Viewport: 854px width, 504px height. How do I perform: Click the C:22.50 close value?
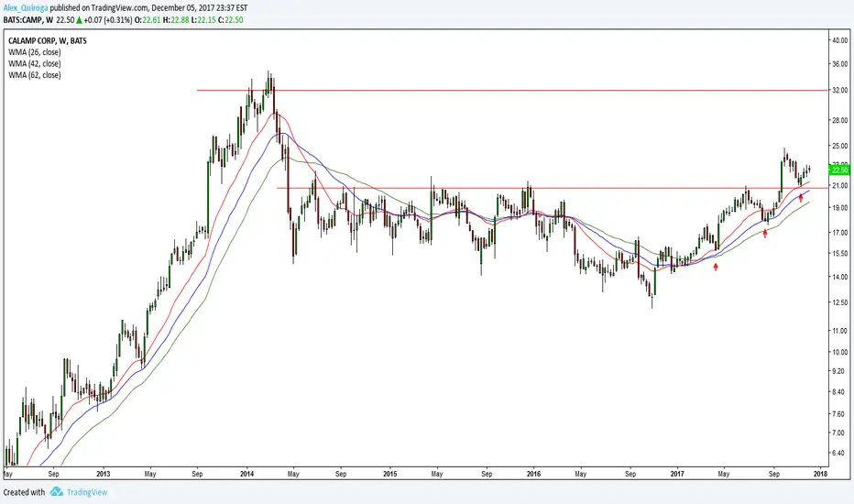(230, 19)
